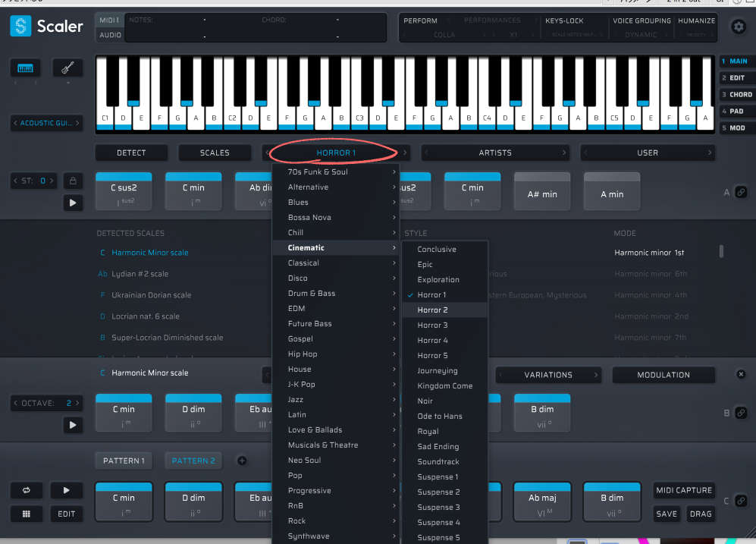Image resolution: width=756 pixels, height=544 pixels.
Task: Toggle PERFORM mode
Action: click(420, 20)
